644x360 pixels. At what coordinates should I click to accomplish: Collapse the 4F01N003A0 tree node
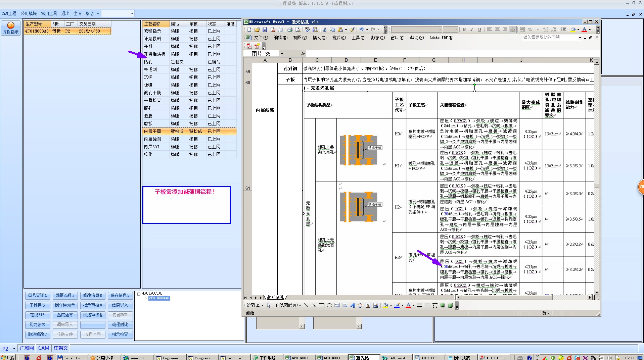tap(139, 294)
